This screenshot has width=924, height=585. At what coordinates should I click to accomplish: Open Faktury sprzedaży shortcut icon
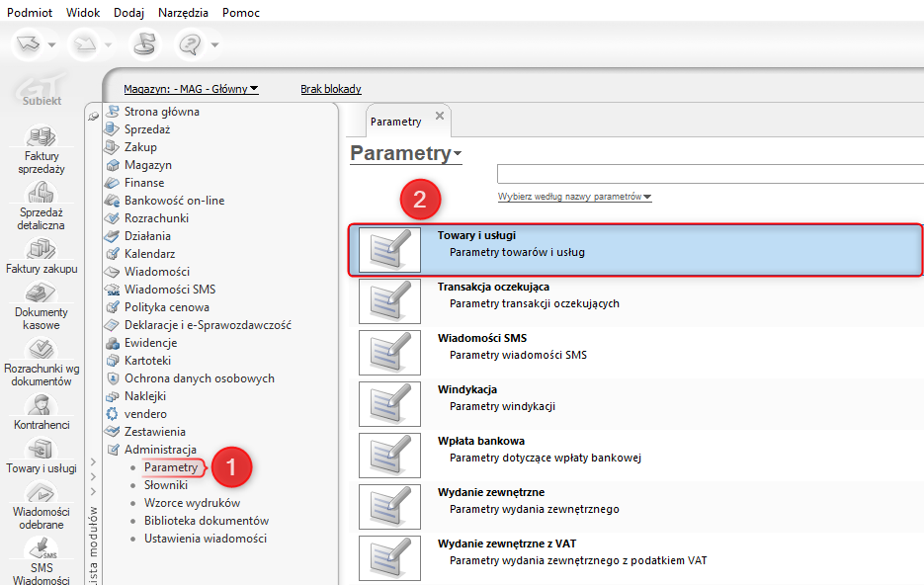tap(42, 136)
